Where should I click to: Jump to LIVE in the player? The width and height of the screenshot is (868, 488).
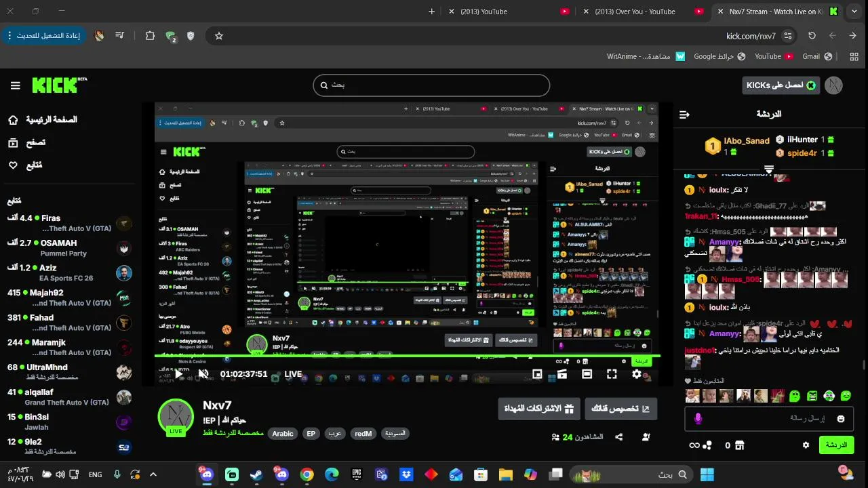pyautogui.click(x=292, y=374)
